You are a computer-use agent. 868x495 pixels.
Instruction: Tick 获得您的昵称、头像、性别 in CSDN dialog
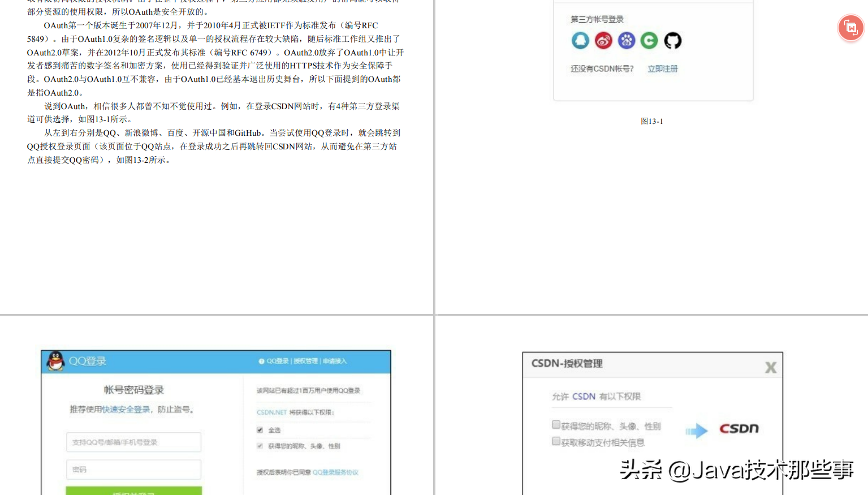(x=556, y=425)
